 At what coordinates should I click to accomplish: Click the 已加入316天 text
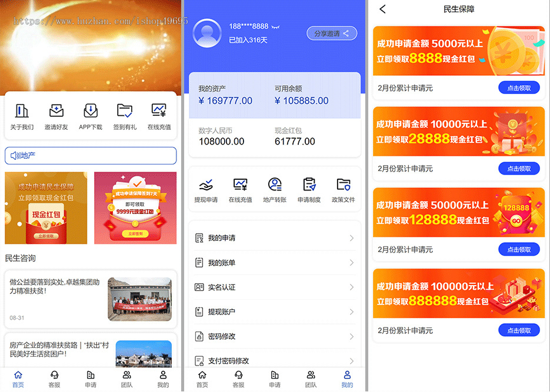[248, 41]
